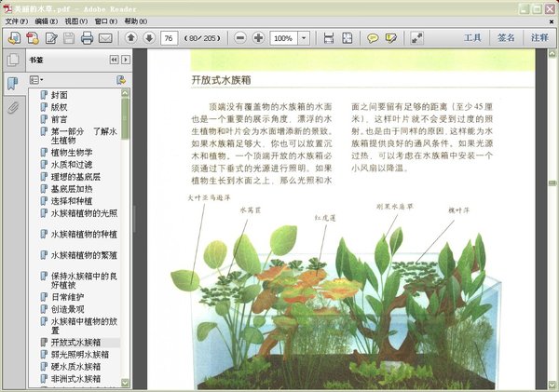Viewport: 559px width, 392px height.
Task: Select the 硬水质水族箱 bookmark
Action: point(75,367)
